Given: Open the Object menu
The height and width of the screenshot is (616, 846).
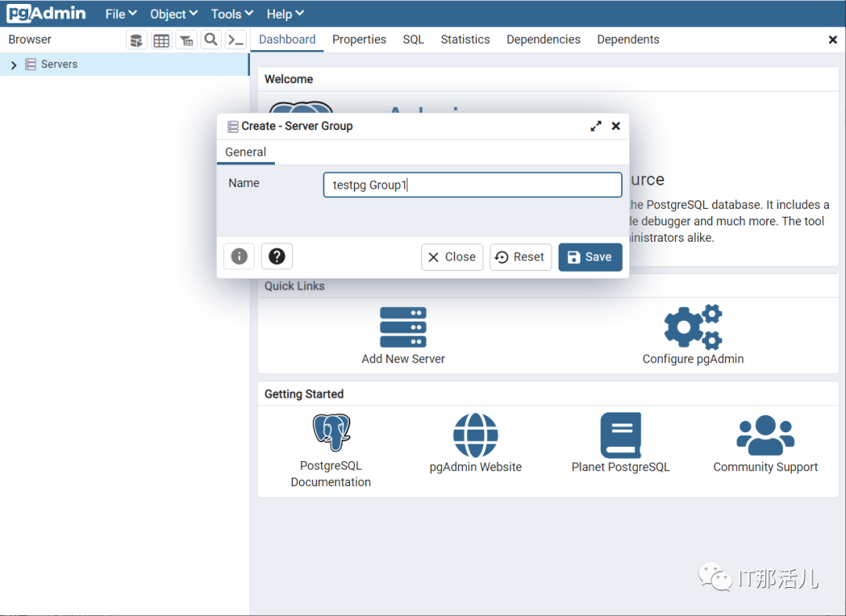Looking at the screenshot, I should [174, 14].
